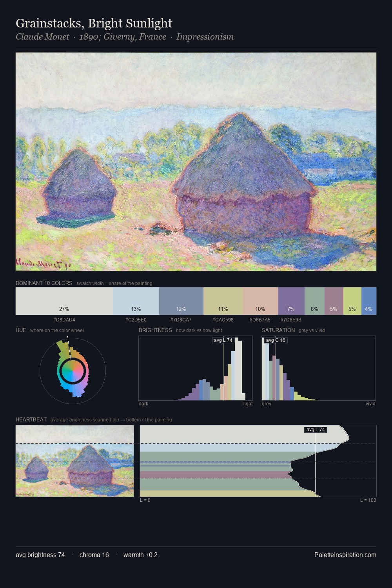This screenshot has width=392, height=588.
Task: Click the tallest white brightness histogram bar
Action: pos(236,369)
